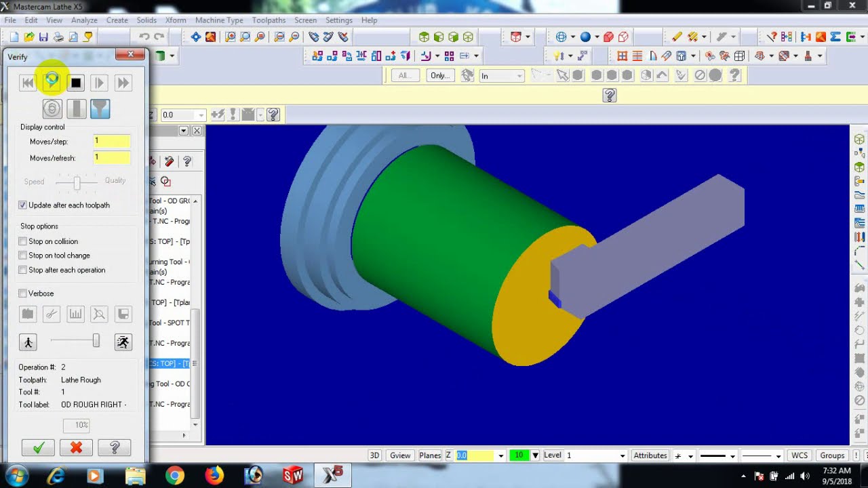Open the Machine Type menu
Image resolution: width=868 pixels, height=488 pixels.
point(219,20)
